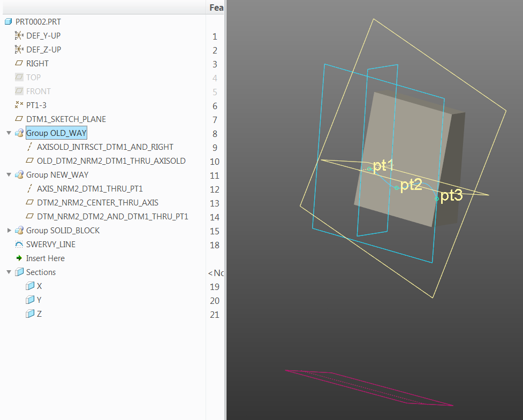Click the hidden FRONT datum plane icon
523x420 pixels.
point(19,91)
